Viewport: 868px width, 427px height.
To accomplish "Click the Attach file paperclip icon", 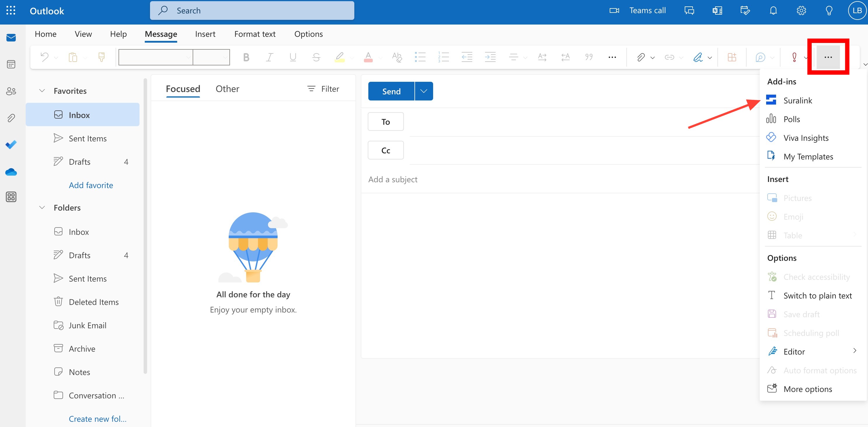I will (641, 57).
